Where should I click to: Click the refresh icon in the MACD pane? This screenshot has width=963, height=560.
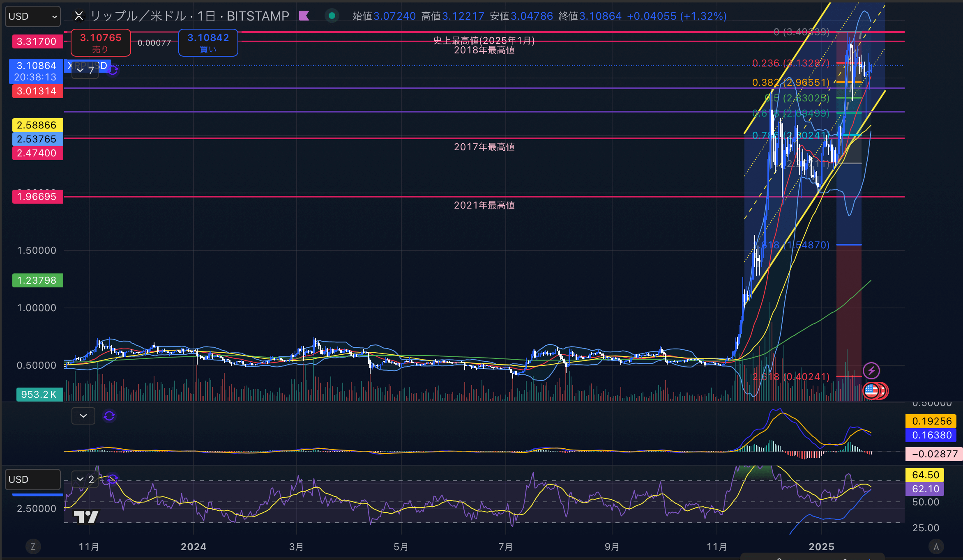tap(109, 416)
